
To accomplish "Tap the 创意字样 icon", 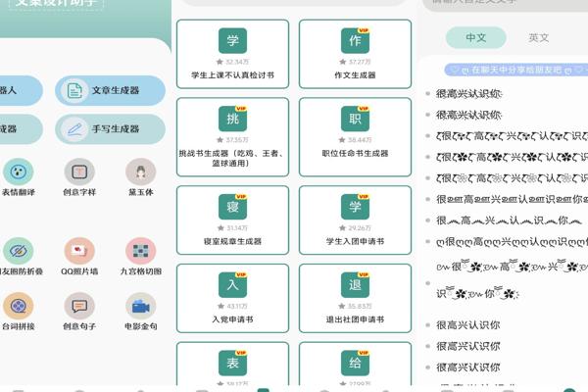I will (x=79, y=171).
